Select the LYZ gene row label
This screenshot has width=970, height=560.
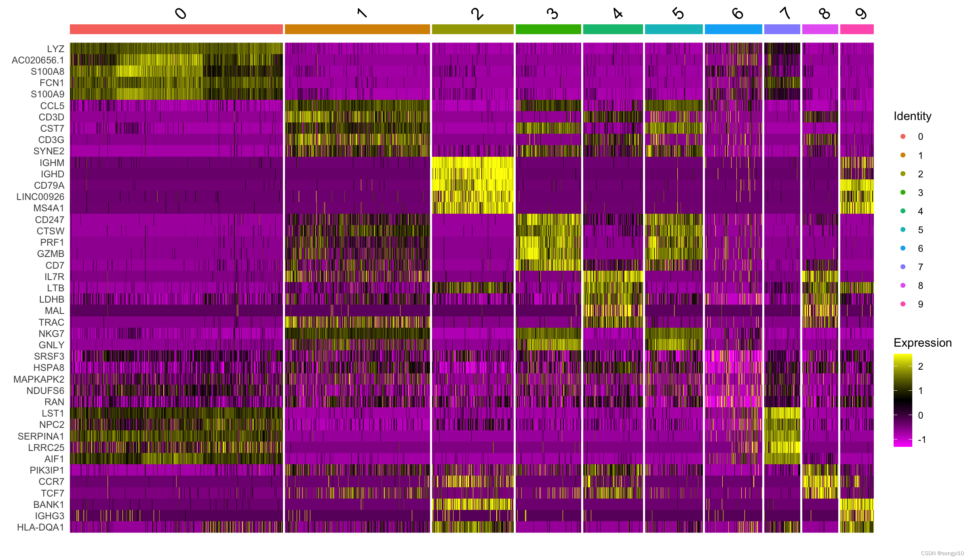point(55,49)
